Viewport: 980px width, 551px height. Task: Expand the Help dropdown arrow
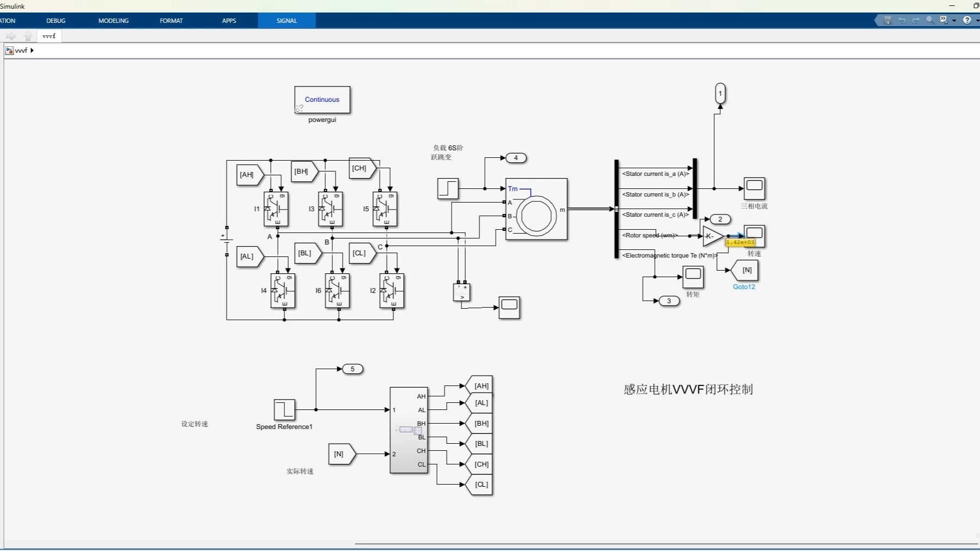point(977,20)
